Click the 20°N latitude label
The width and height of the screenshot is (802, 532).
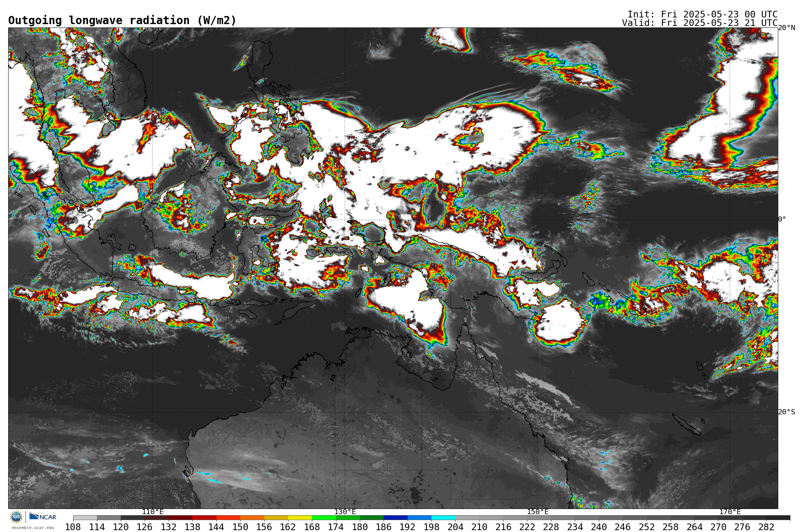pyautogui.click(x=786, y=28)
